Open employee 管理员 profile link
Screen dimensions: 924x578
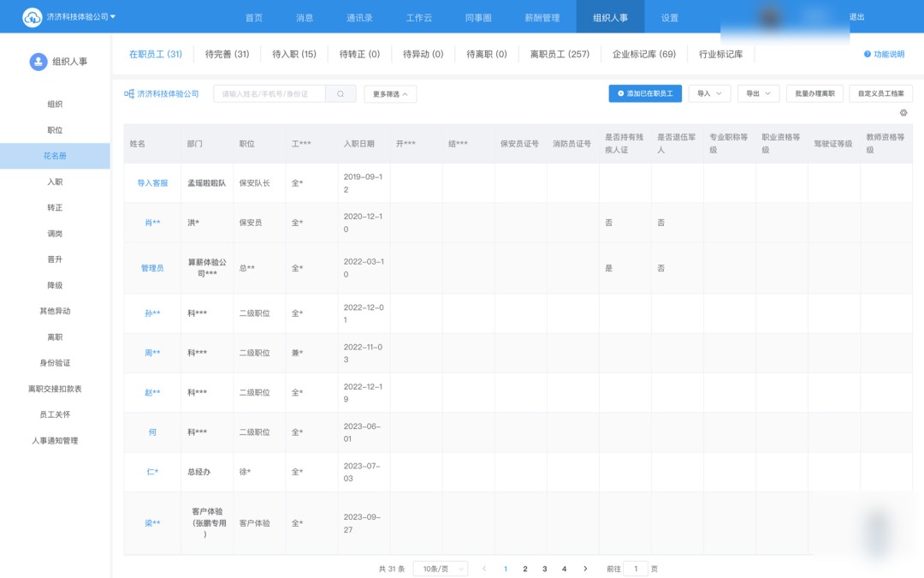(x=152, y=268)
